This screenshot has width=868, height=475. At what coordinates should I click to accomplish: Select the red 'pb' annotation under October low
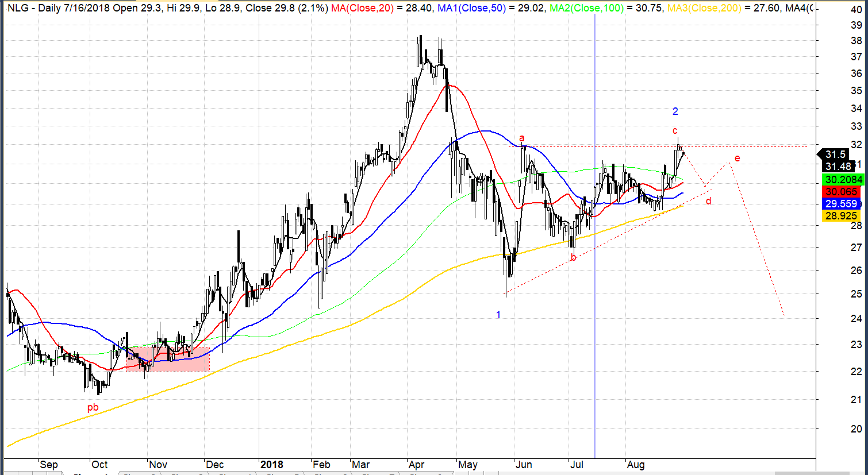[93, 408]
